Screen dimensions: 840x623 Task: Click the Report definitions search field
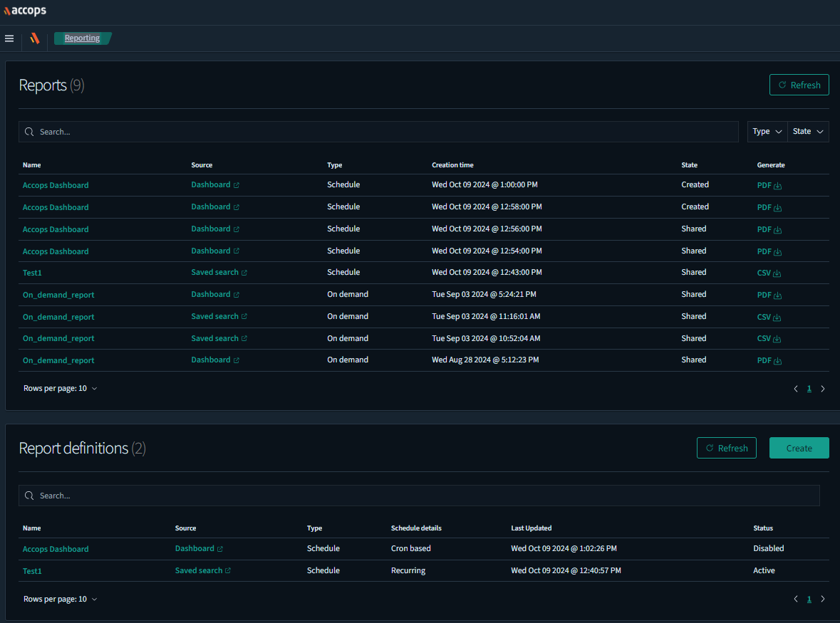419,496
